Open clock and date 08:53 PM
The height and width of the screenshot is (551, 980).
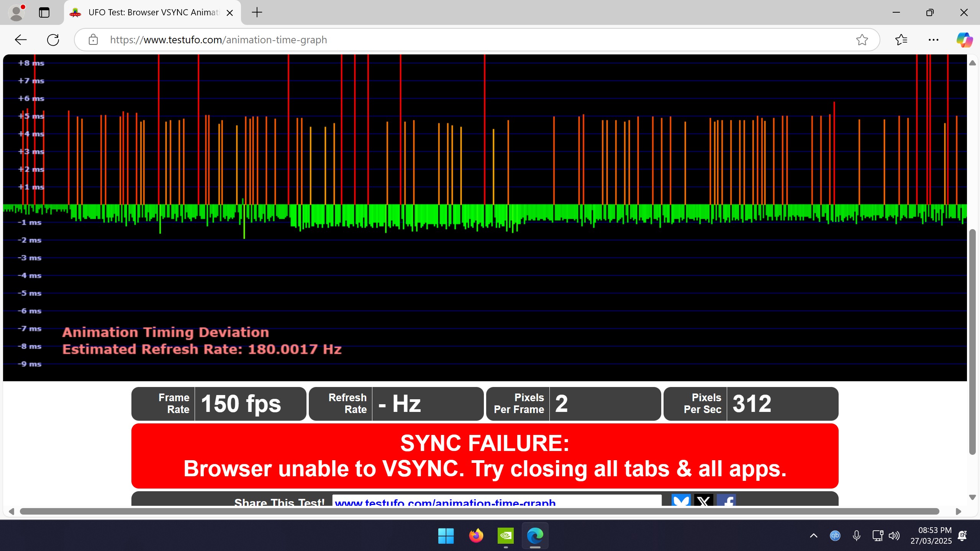point(931,536)
